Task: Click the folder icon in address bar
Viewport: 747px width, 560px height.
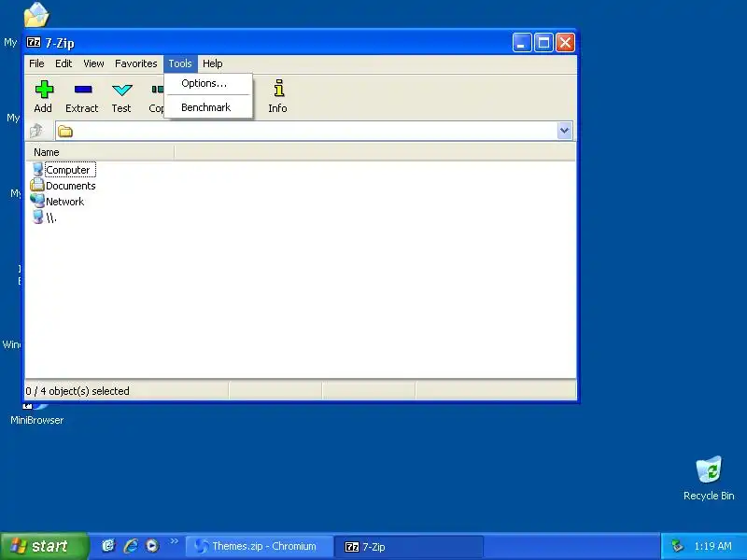Action: pyautogui.click(x=65, y=131)
